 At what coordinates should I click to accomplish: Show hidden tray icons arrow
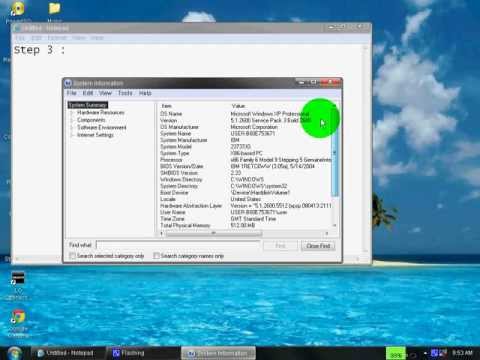click(x=425, y=353)
